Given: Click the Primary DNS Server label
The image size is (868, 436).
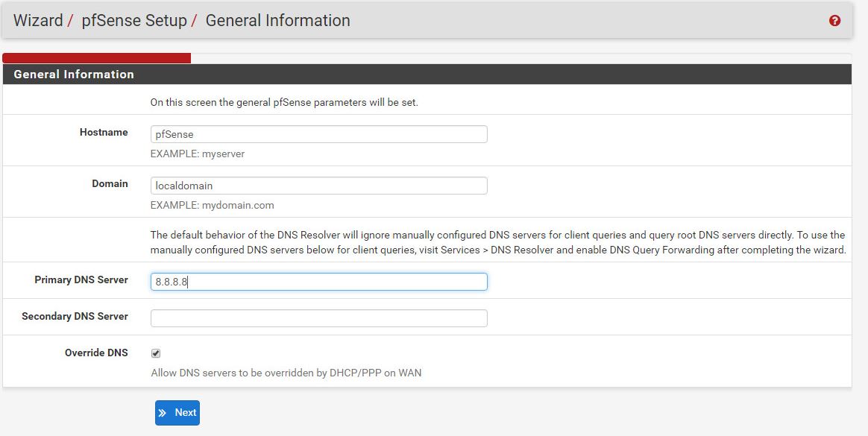Looking at the screenshot, I should pyautogui.click(x=81, y=280).
